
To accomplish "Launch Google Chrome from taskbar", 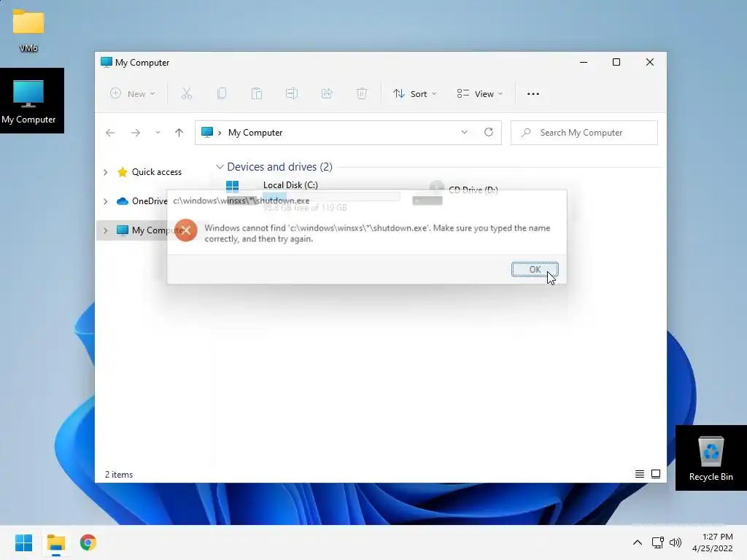I will 88,542.
